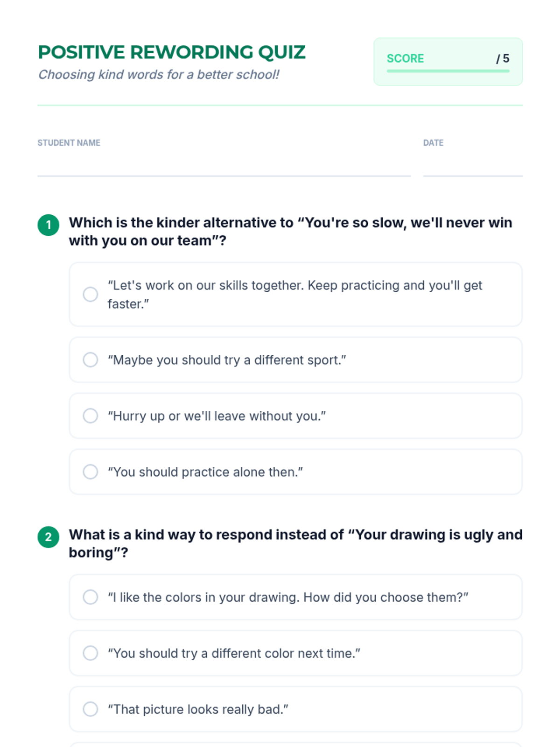Select "Let's work on our skills together" radio button
Screen dimensions: 560x747
91,295
